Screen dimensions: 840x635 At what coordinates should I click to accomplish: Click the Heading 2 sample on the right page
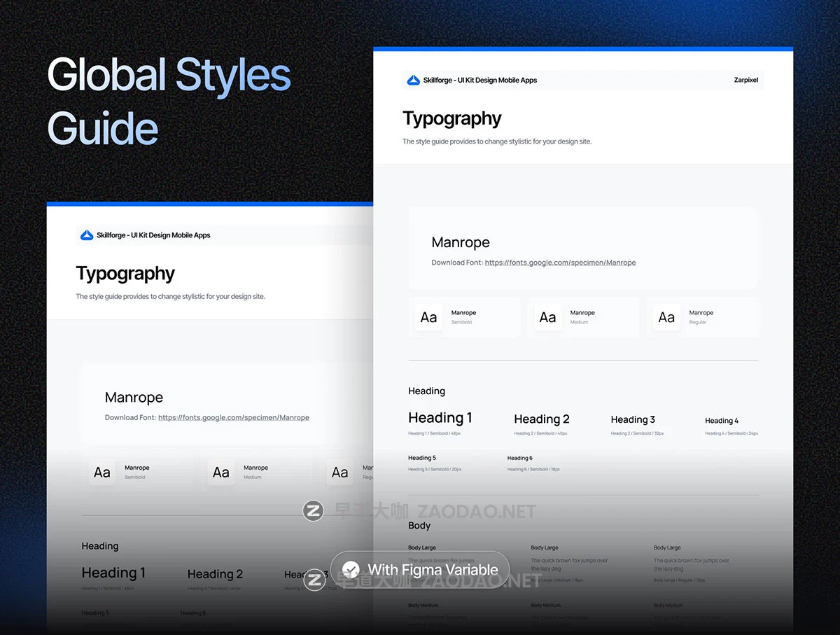(541, 419)
